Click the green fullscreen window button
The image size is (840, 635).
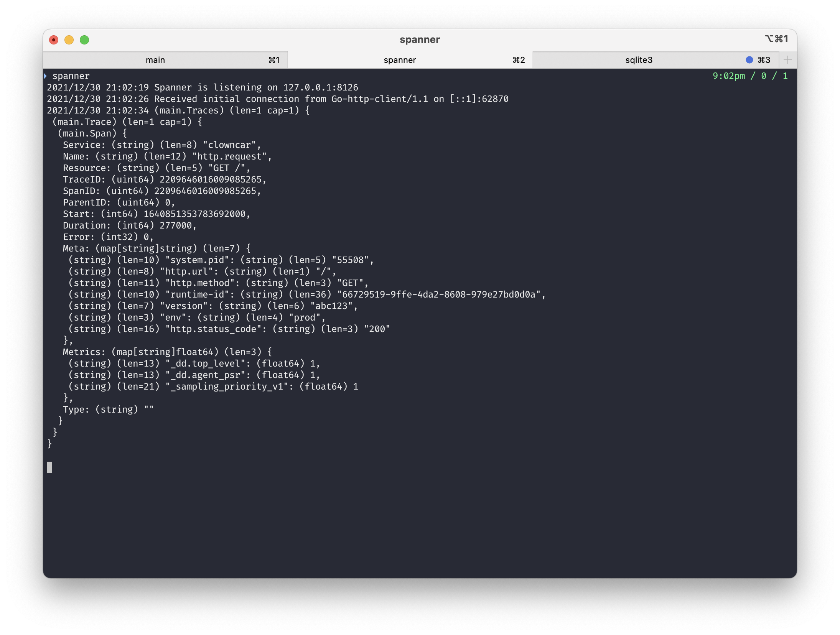pyautogui.click(x=84, y=40)
